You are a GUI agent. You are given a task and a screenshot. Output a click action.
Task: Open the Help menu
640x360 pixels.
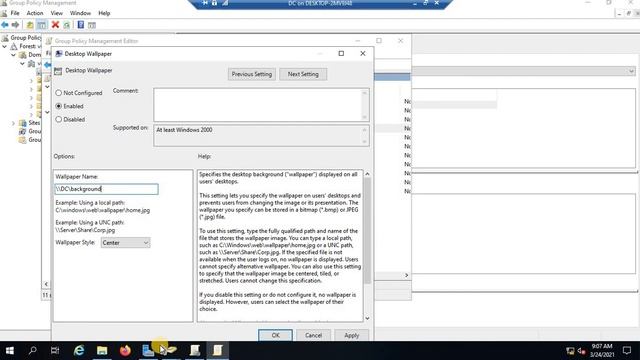(x=104, y=13)
